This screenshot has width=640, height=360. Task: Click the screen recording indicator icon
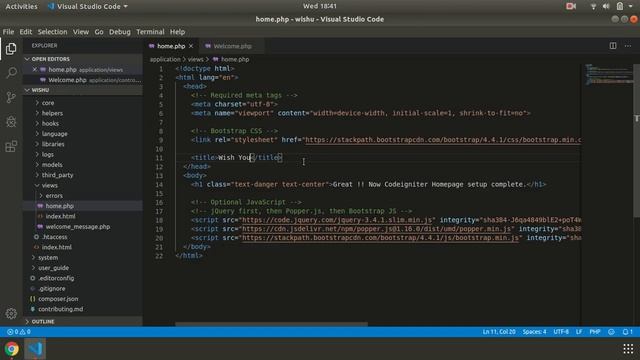pos(571,6)
